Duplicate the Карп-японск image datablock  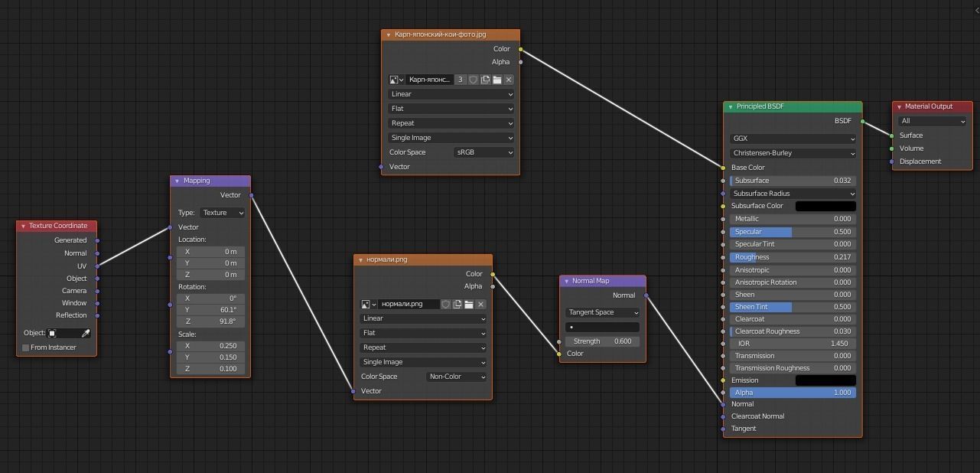coord(485,80)
